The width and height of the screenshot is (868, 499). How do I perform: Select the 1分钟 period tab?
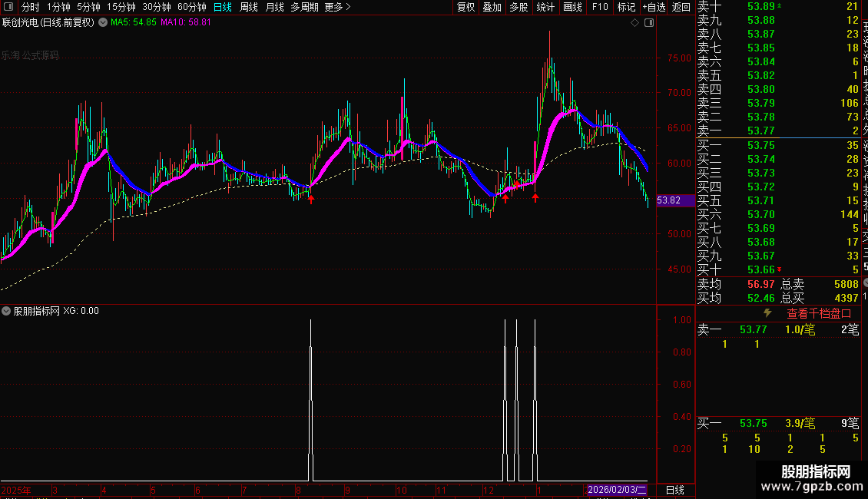(58, 7)
